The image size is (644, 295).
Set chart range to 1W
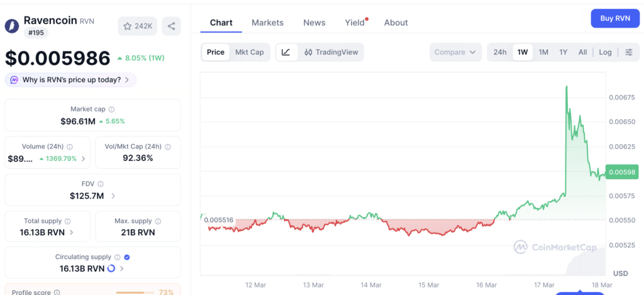tap(523, 52)
